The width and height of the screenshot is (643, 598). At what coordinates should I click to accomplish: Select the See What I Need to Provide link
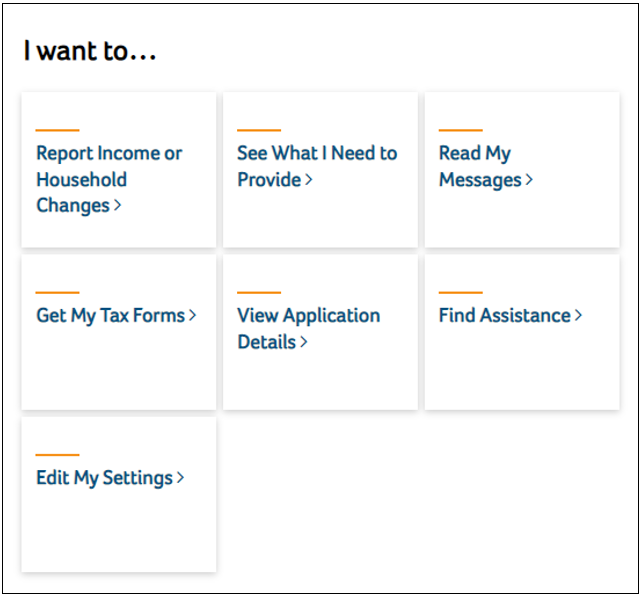316,154
